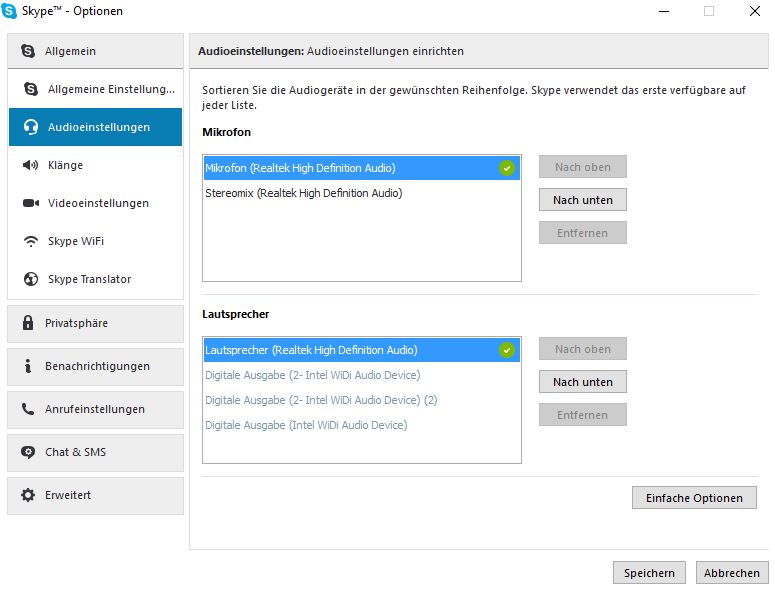Select Stereomix (Realtek High Definition Audio) entry
This screenshot has width=775, height=591.
pos(362,193)
